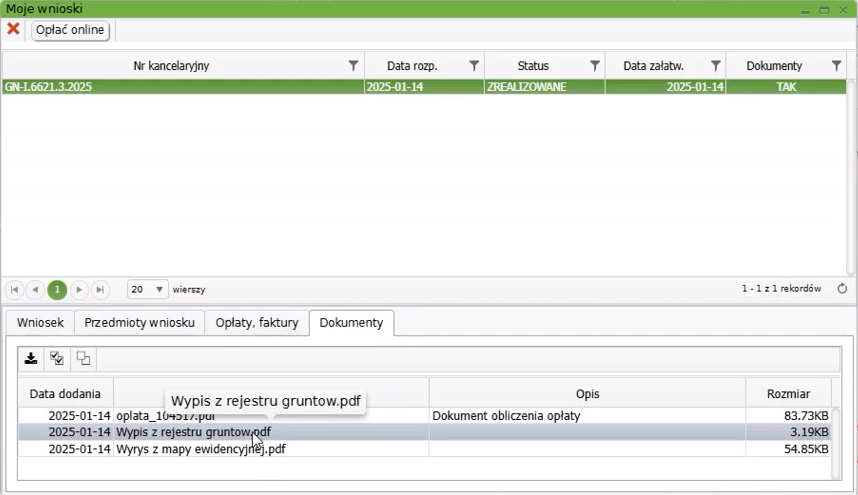Select the GN-I.6621.3.2025 request row
Viewport: 858px width, 495px height.
point(180,87)
